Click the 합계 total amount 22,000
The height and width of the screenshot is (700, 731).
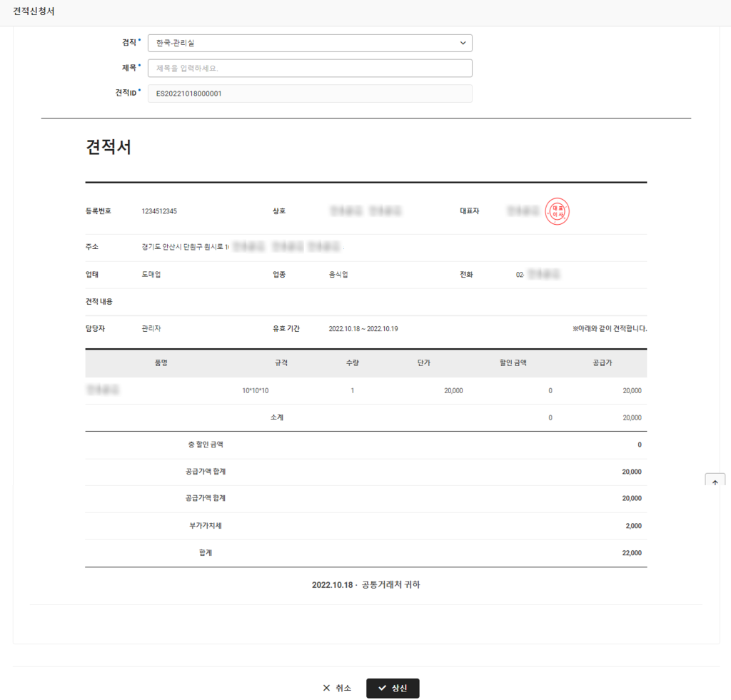point(631,553)
